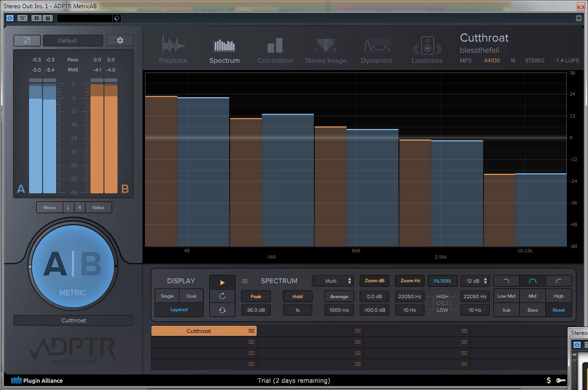The width and height of the screenshot is (588, 390).
Task: Toggle the Hold button
Action: [297, 296]
